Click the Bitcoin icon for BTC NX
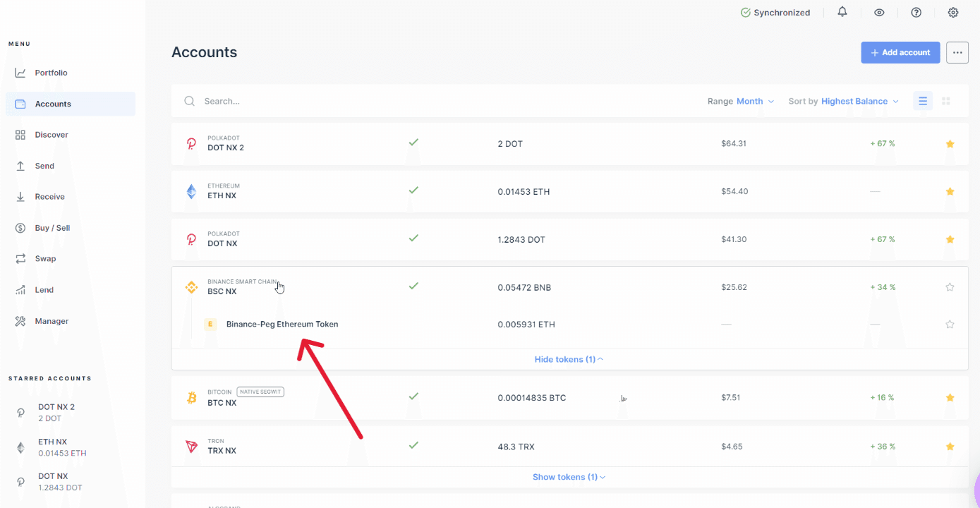 191,398
